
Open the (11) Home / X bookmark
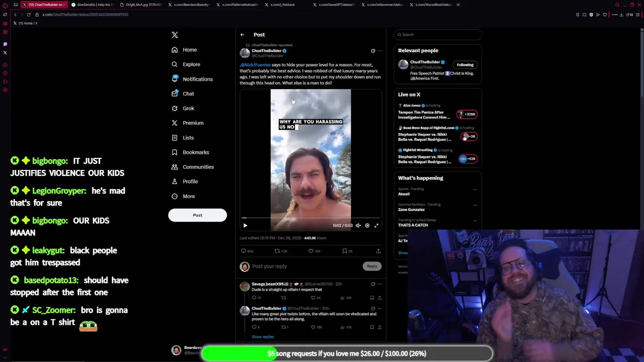click(x=25, y=23)
